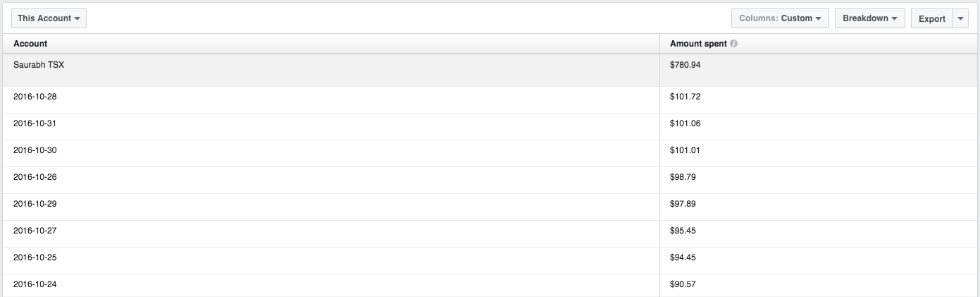This screenshot has width=980, height=297.
Task: Click the Amount spent info icon
Action: tap(733, 44)
